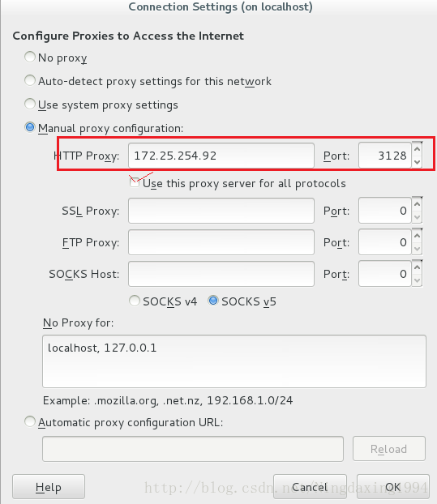Click the 'Configure Proxies to Access the Internet' heading
Viewport: 437px width, 504px height.
coord(128,36)
